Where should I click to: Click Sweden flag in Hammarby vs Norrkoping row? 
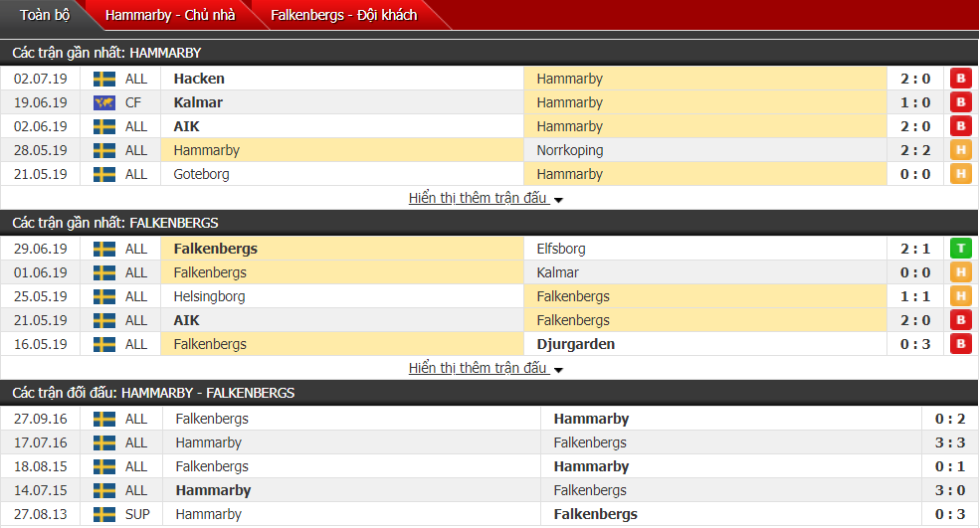104,150
